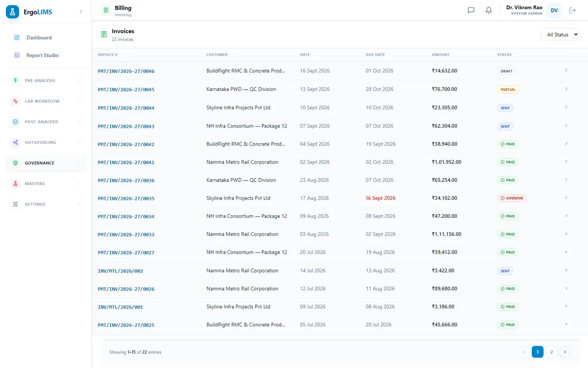588x368 pixels.
Task: Go to Dashboard in the sidebar
Action: (x=46, y=37)
